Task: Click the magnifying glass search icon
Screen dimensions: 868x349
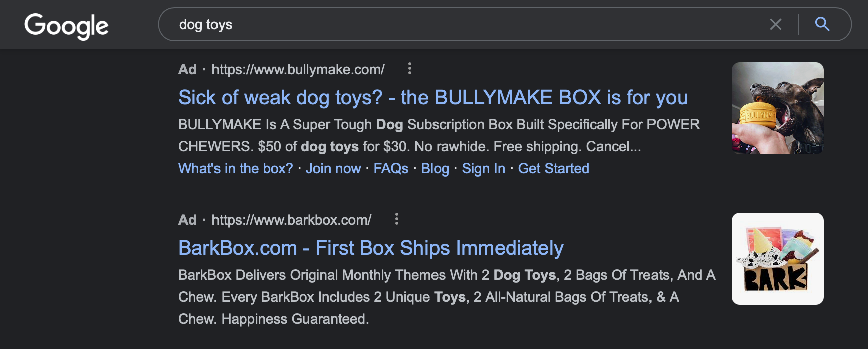Action: pyautogui.click(x=822, y=24)
